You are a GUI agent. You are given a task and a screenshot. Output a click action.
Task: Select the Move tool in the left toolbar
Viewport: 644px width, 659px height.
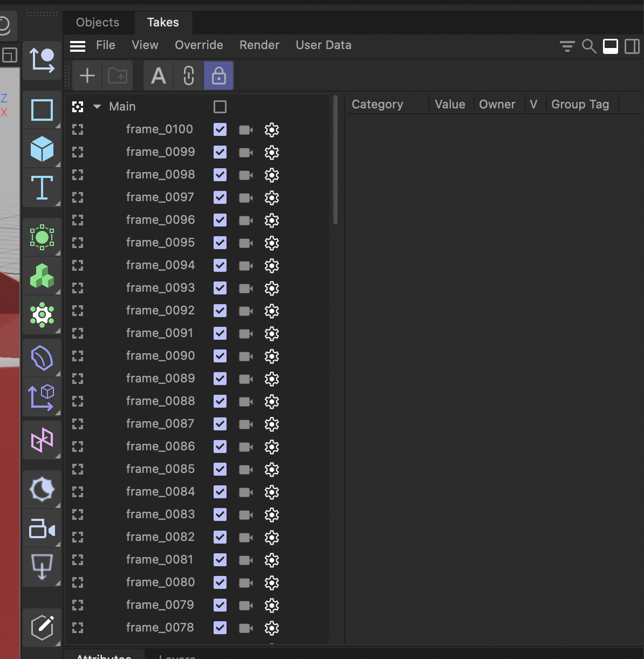[x=42, y=60]
